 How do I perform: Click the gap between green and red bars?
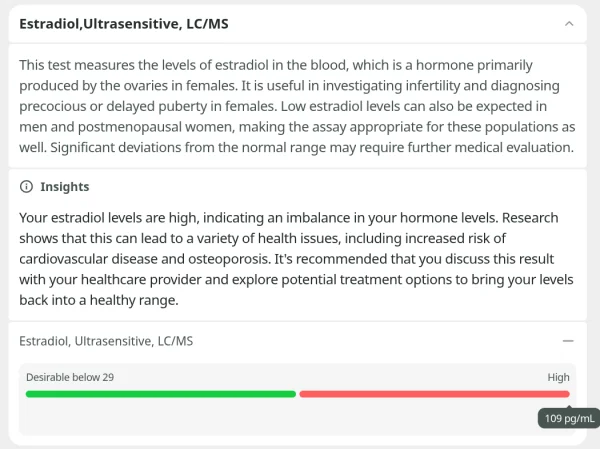298,394
